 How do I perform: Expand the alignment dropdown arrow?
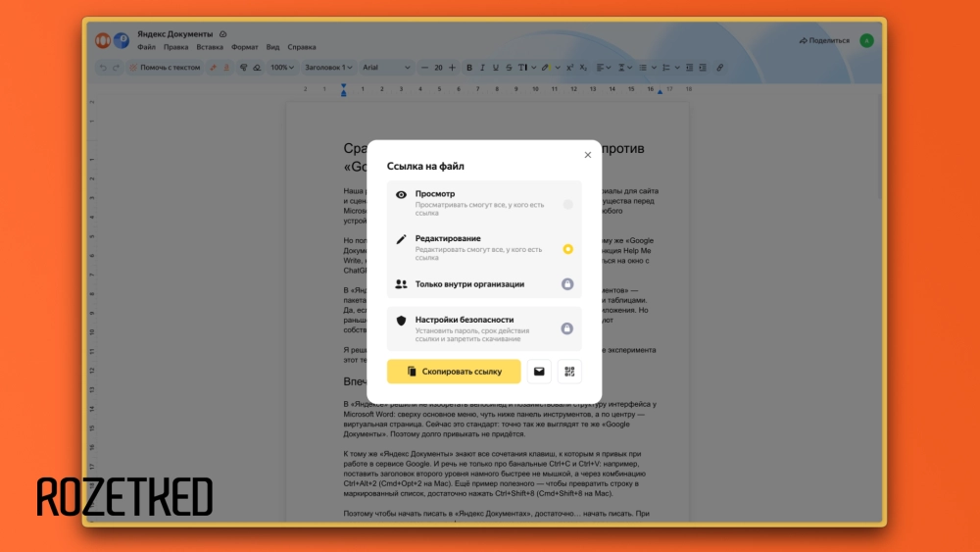point(609,68)
